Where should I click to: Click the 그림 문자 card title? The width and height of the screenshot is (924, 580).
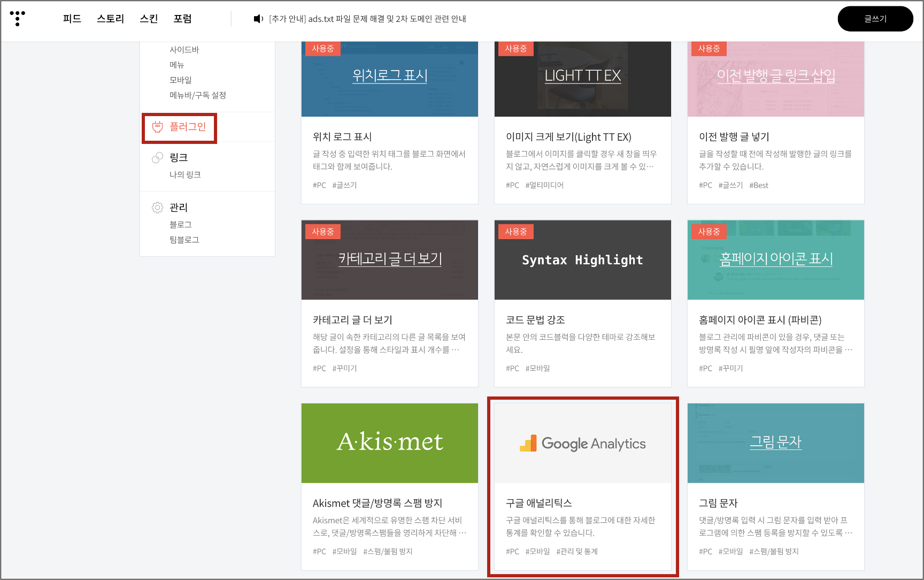click(718, 503)
